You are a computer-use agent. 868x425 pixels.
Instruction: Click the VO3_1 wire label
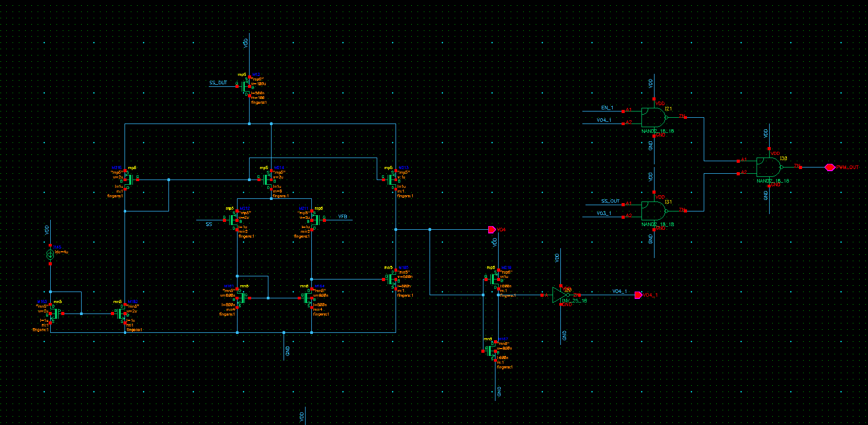[x=604, y=214]
